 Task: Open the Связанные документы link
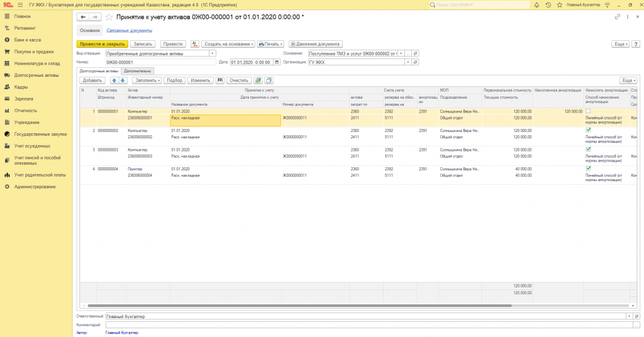(129, 30)
